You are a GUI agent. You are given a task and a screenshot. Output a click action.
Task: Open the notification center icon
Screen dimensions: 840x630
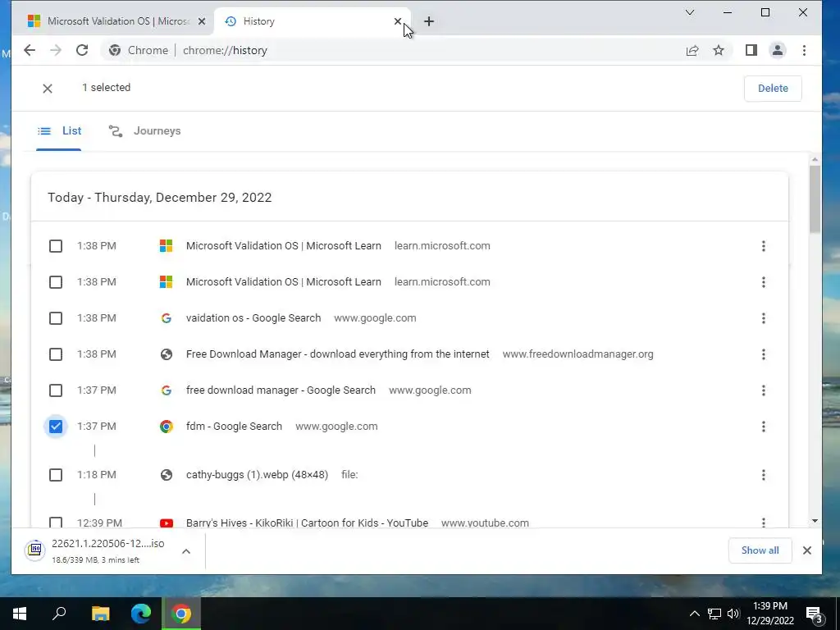point(815,614)
